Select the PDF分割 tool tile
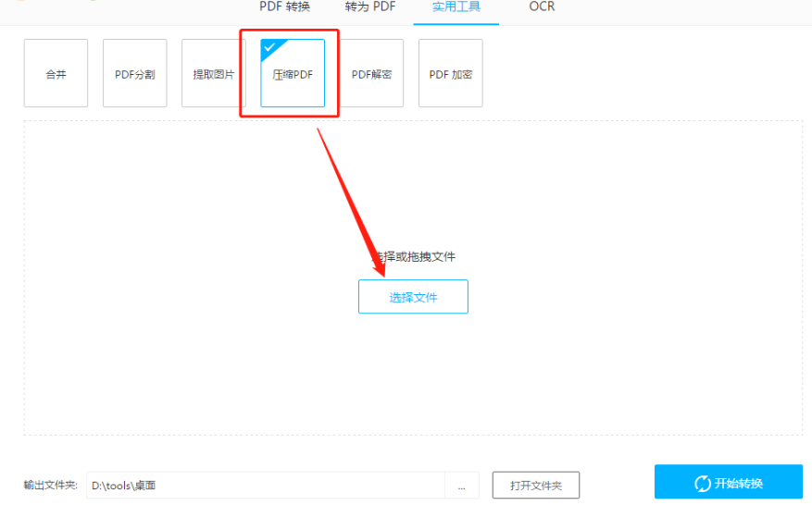The height and width of the screenshot is (518, 812). (134, 73)
